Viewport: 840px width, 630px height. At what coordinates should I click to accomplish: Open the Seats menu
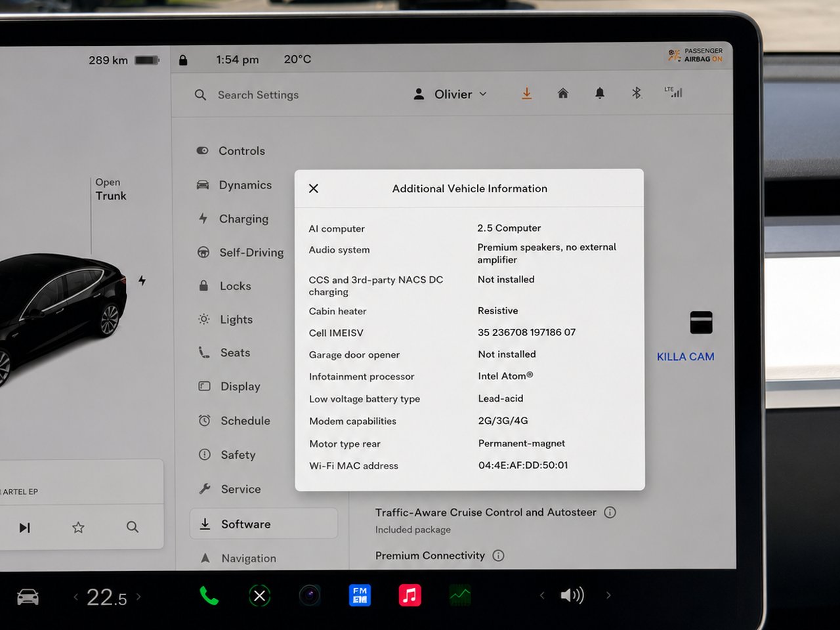(x=224, y=353)
